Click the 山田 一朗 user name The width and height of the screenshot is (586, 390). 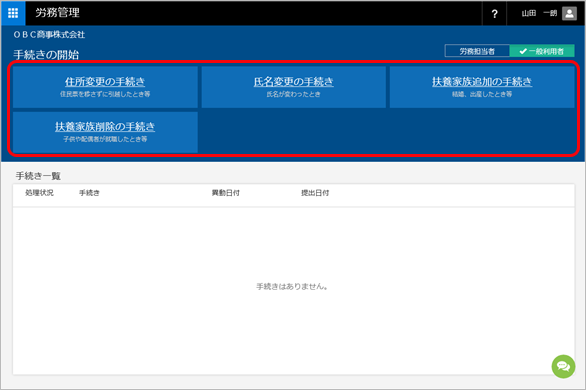539,13
